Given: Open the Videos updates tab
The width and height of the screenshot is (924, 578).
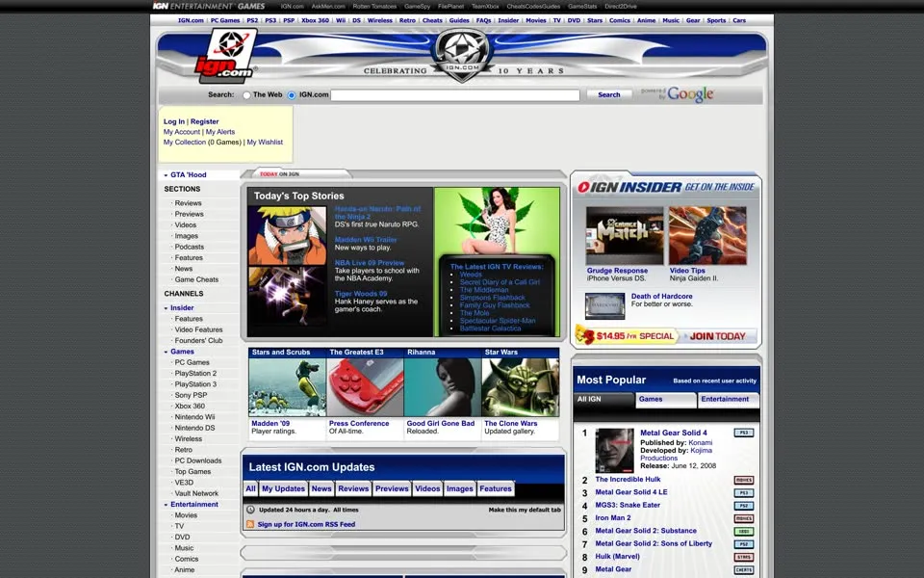Looking at the screenshot, I should 427,489.
